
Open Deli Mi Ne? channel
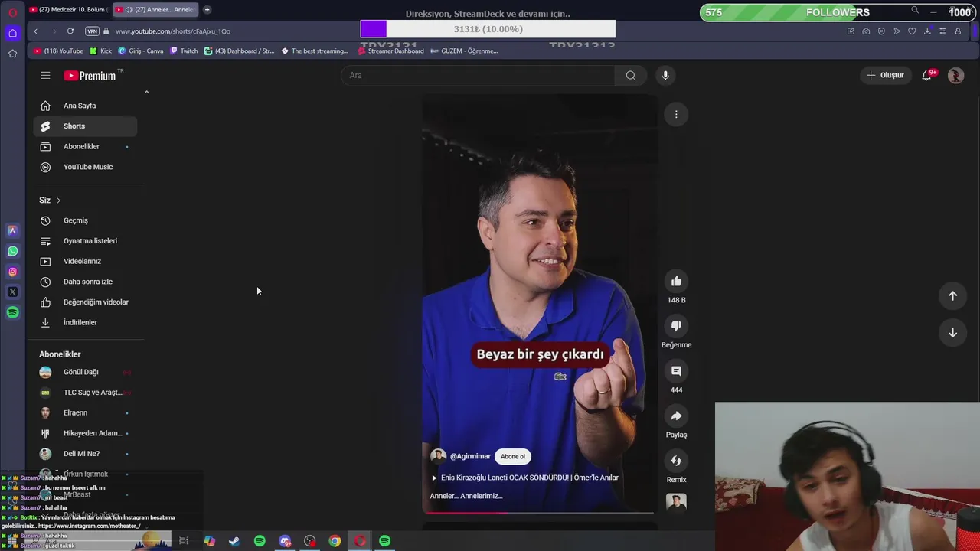(x=85, y=454)
